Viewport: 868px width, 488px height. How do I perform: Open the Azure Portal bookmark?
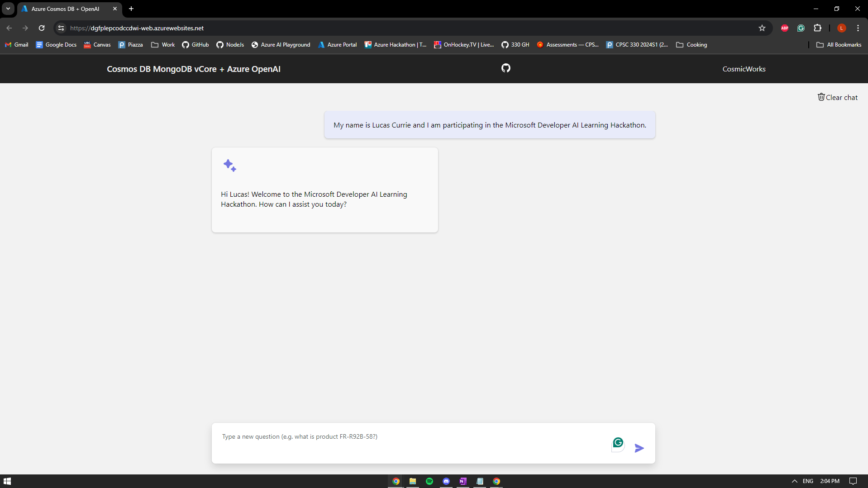[338, 45]
